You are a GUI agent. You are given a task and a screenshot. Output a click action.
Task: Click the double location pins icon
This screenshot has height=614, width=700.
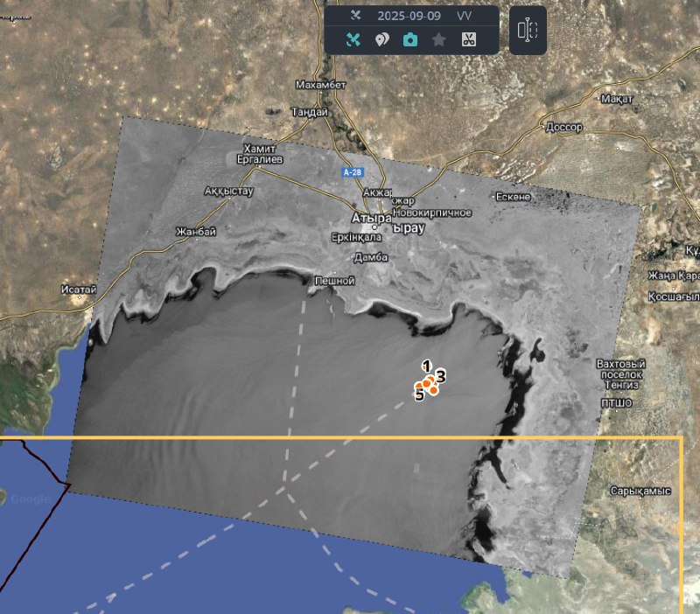point(381,39)
